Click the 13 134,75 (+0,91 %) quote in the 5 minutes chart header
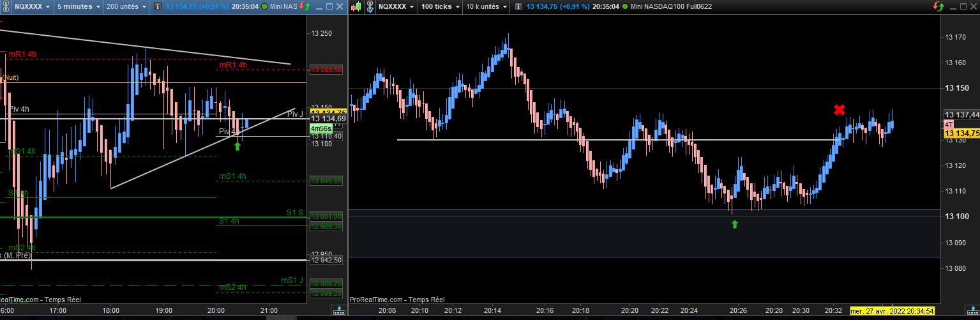 (197, 6)
